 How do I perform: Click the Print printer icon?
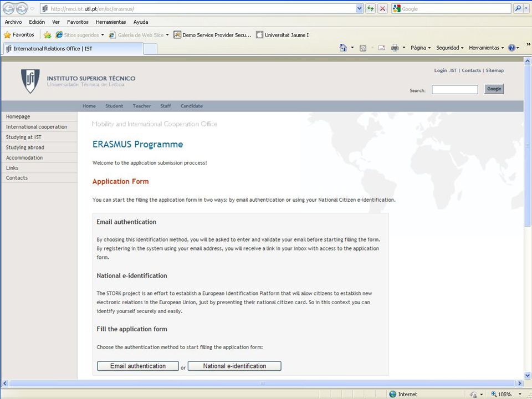pyautogui.click(x=395, y=48)
